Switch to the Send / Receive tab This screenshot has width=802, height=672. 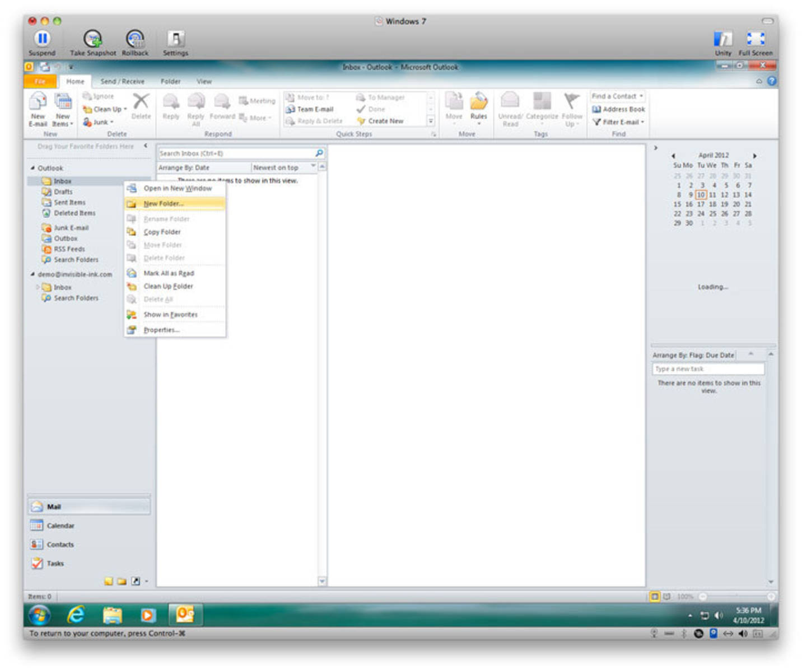point(122,81)
